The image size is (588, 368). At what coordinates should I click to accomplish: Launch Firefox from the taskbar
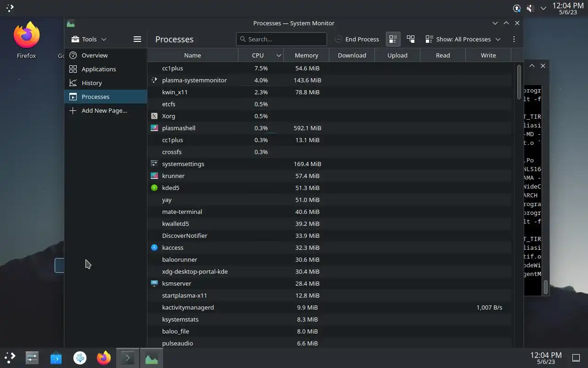coord(104,357)
